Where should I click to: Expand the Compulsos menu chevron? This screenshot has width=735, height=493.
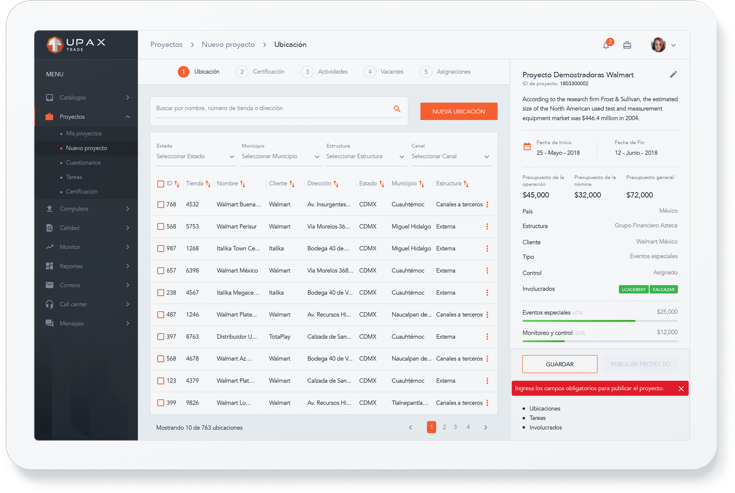[128, 209]
